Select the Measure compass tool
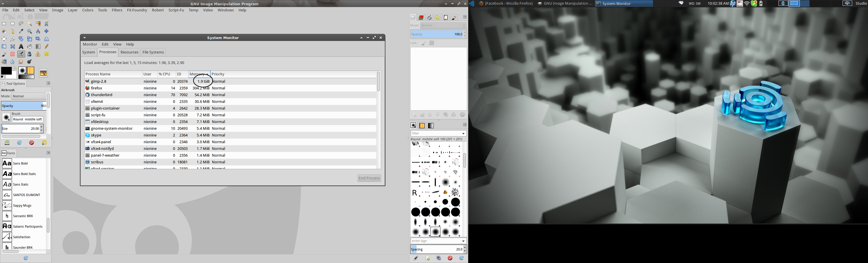 click(38, 31)
